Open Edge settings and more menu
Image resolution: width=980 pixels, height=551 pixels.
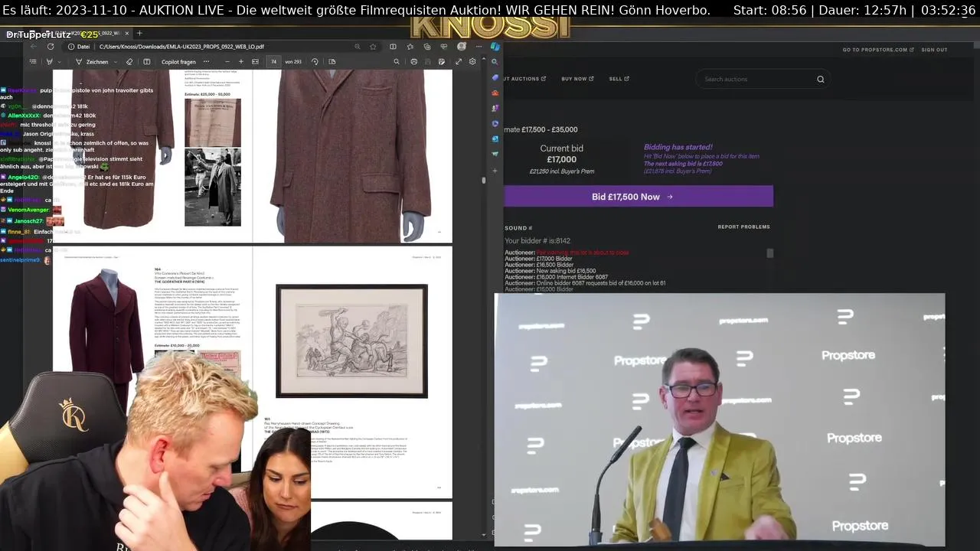(479, 47)
